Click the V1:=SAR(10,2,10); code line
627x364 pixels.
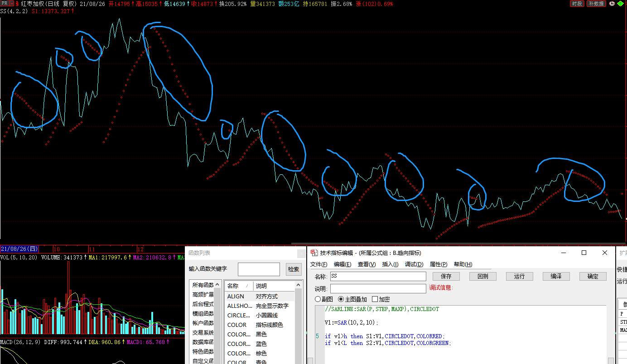tap(352, 323)
